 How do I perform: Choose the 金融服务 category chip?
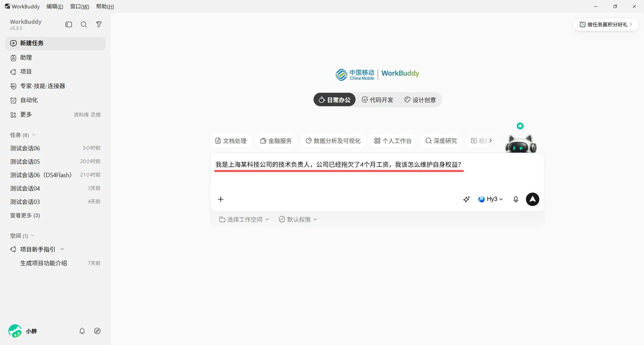pos(276,141)
